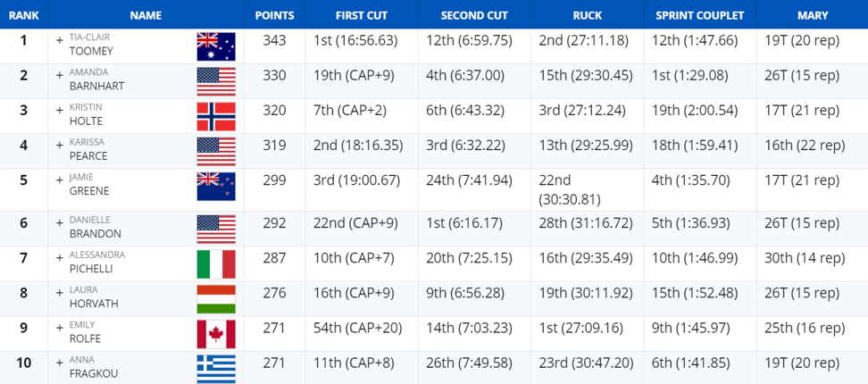Click Emily Rolfe's Canada flag icon
This screenshot has width=868, height=384.
pos(216,334)
